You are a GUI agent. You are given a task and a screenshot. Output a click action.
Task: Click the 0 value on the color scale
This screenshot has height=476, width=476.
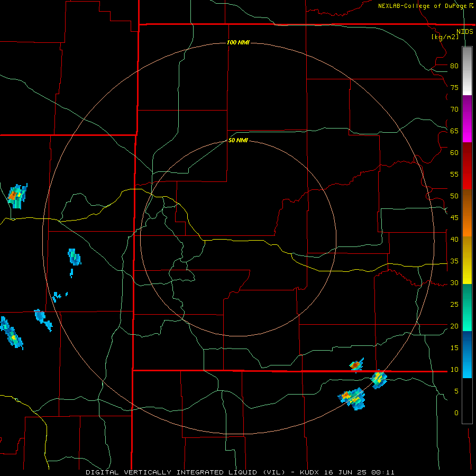(456, 413)
